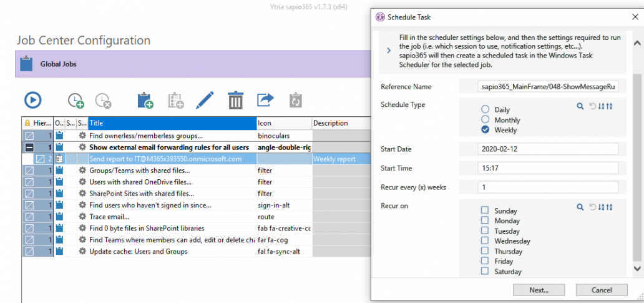The height and width of the screenshot is (303, 644).
Task: Click lock icon in the Hierarchy column header
Action: click(27, 123)
